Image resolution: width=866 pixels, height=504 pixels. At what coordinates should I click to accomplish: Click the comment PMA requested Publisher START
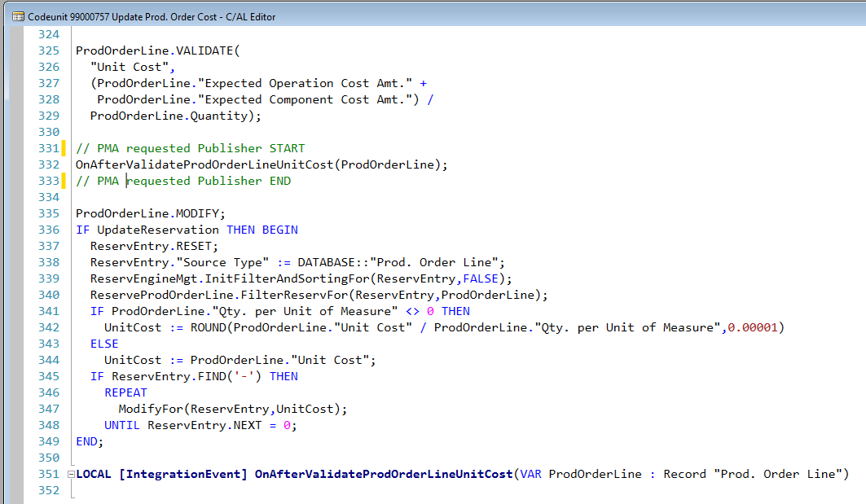(x=189, y=148)
